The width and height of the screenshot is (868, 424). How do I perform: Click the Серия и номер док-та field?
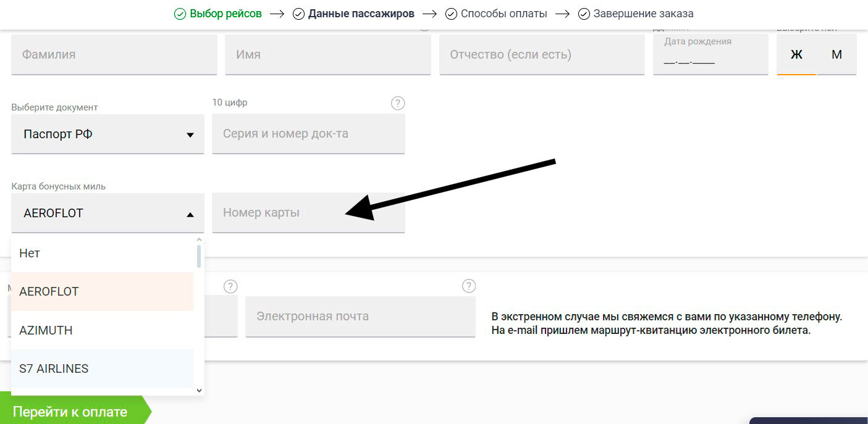[x=308, y=133]
